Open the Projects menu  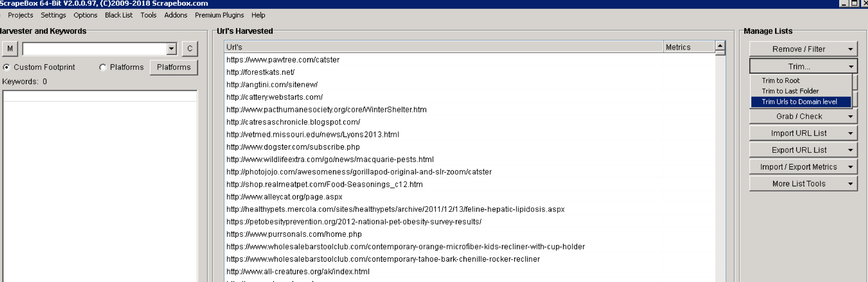coord(21,15)
